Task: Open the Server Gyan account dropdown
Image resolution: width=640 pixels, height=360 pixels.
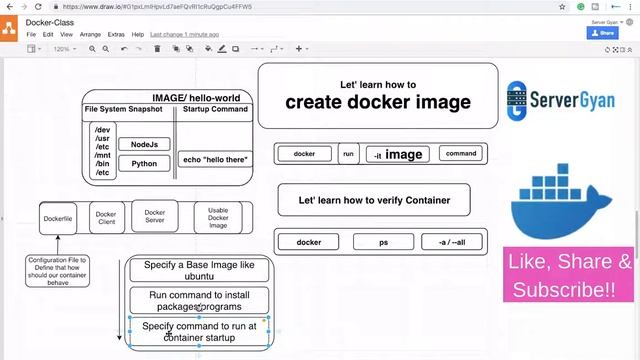Action: pyautogui.click(x=607, y=22)
